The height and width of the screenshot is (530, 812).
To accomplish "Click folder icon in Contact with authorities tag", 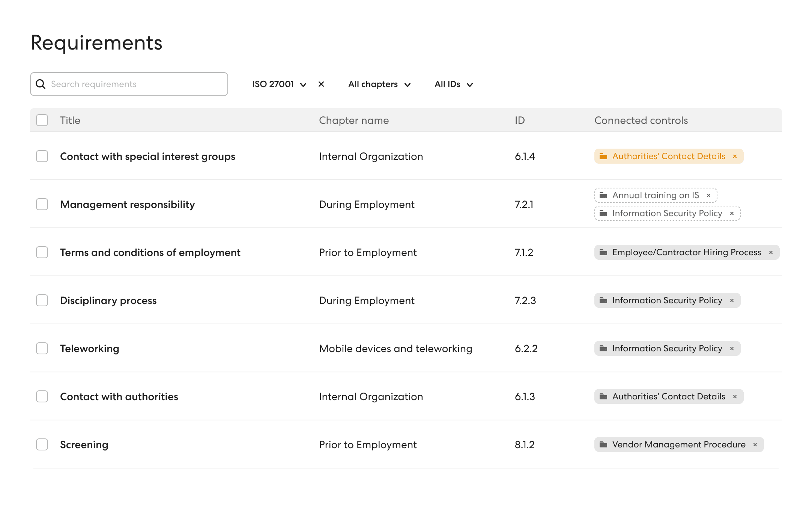I will tap(603, 396).
